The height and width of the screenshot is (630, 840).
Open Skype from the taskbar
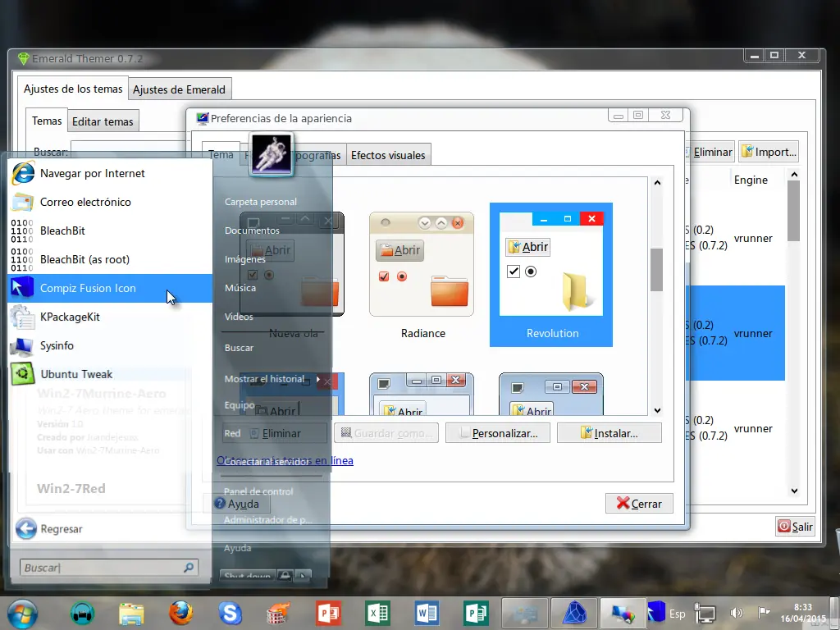click(x=230, y=614)
